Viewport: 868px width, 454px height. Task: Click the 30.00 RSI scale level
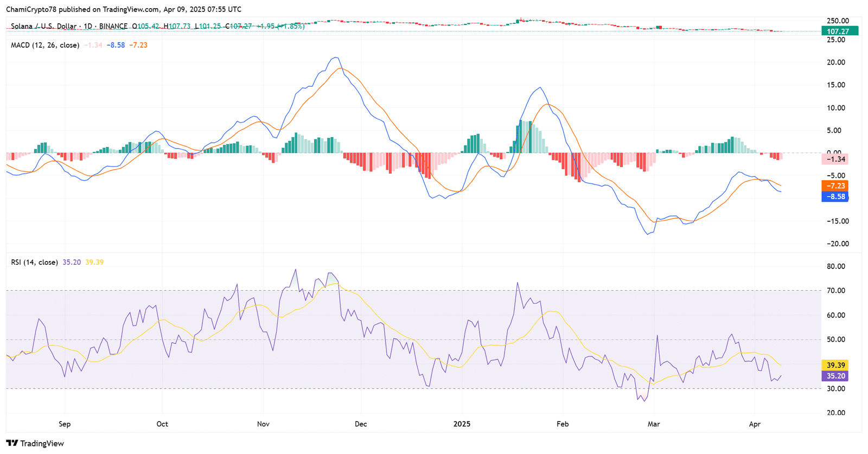tap(835, 389)
